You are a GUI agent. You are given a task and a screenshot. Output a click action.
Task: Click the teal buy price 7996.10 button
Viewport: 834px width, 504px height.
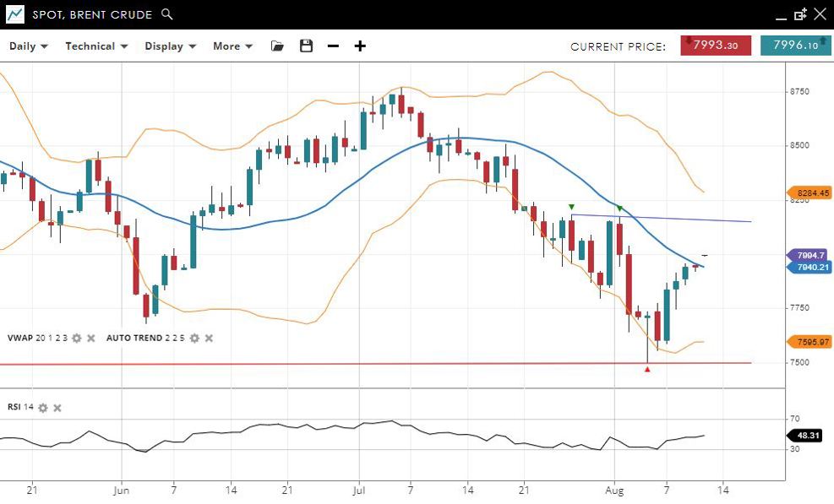pos(795,46)
